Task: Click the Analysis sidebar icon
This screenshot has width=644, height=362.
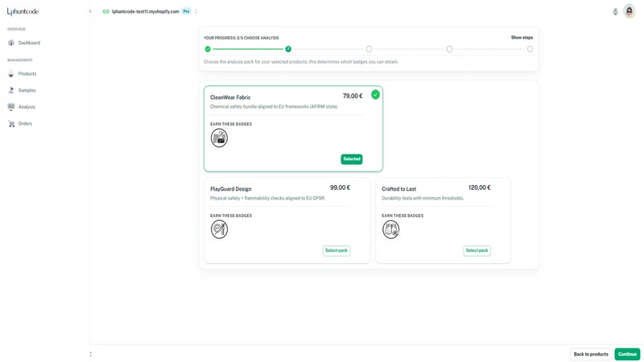Action: point(11,107)
